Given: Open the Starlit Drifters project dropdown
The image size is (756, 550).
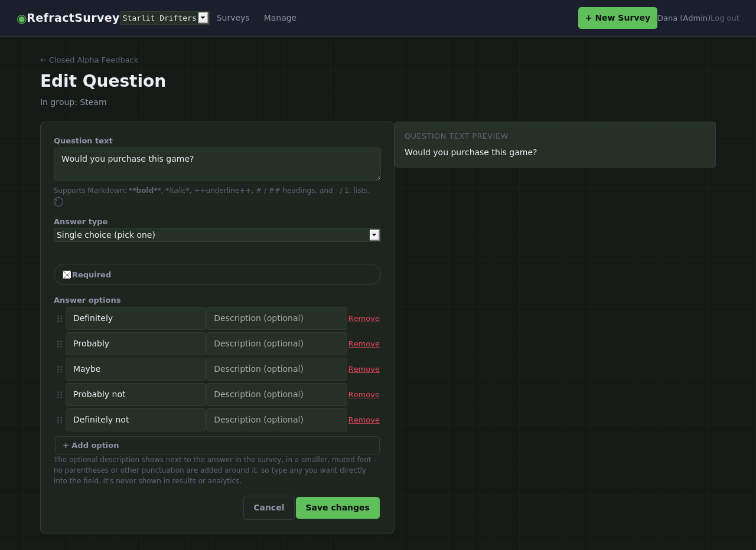Looking at the screenshot, I should pyautogui.click(x=164, y=18).
